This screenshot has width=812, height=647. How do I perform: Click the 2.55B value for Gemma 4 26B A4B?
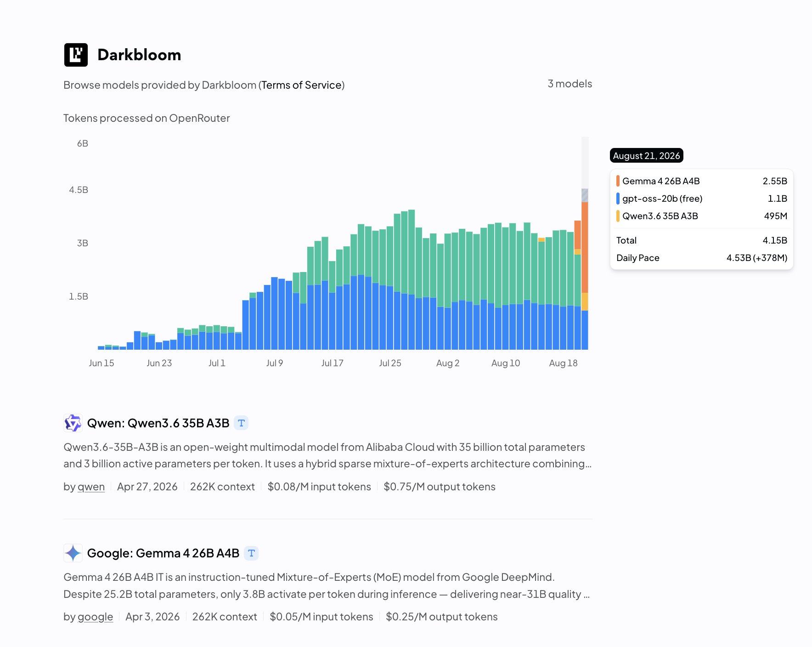[x=775, y=181]
